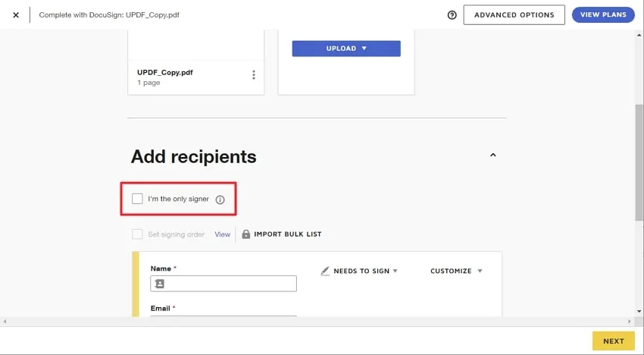The width and height of the screenshot is (644, 355).
Task: Expand the NEEDS TO SIGN dropdown
Action: pyautogui.click(x=365, y=271)
